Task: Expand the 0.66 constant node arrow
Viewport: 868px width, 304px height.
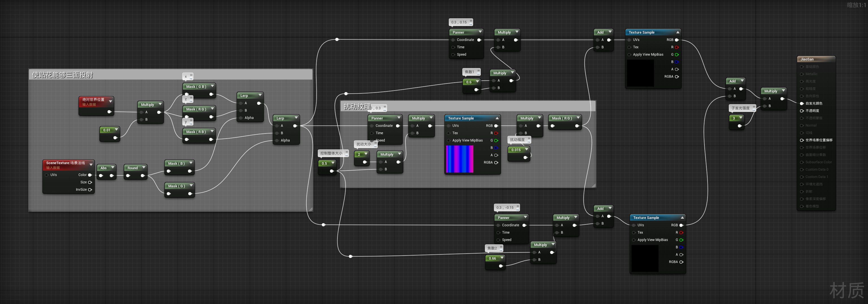Action: (502, 258)
